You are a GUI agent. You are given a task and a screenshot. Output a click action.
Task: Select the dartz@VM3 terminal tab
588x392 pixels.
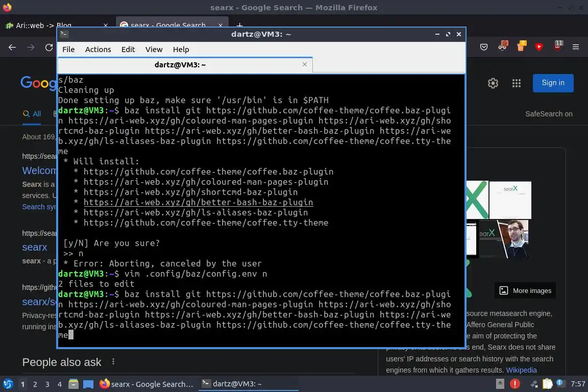pyautogui.click(x=180, y=64)
